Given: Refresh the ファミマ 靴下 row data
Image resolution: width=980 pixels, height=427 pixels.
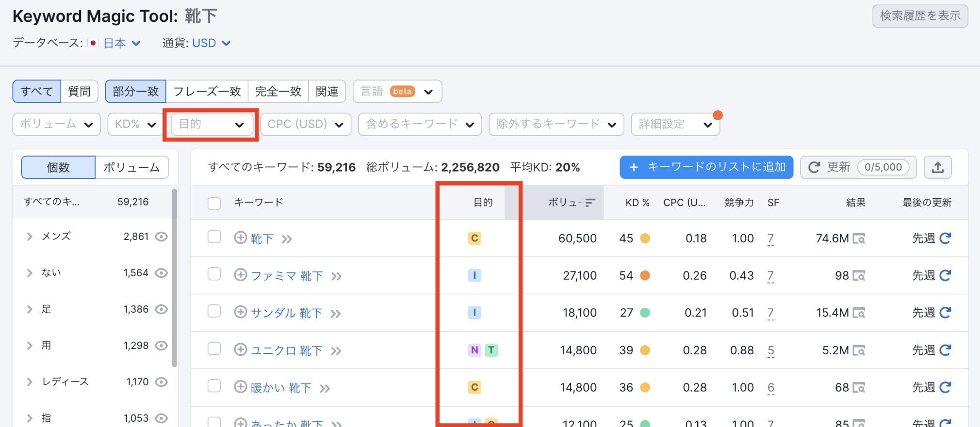Looking at the screenshot, I should point(945,275).
